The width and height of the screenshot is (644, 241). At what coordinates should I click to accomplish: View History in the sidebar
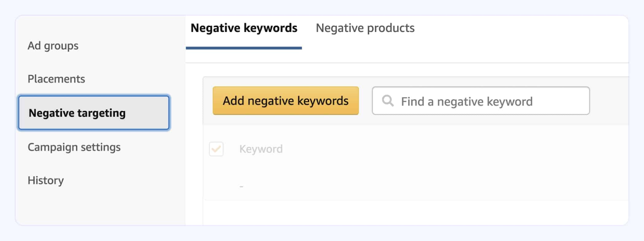coord(46,181)
